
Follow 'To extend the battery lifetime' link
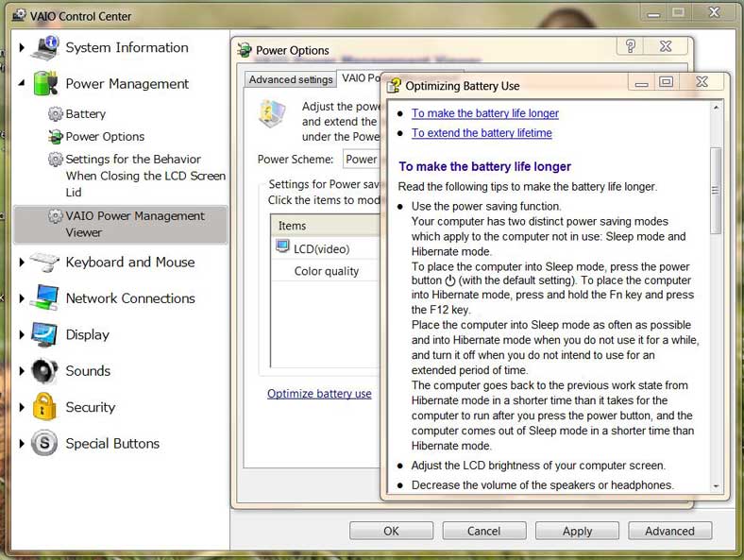[482, 133]
